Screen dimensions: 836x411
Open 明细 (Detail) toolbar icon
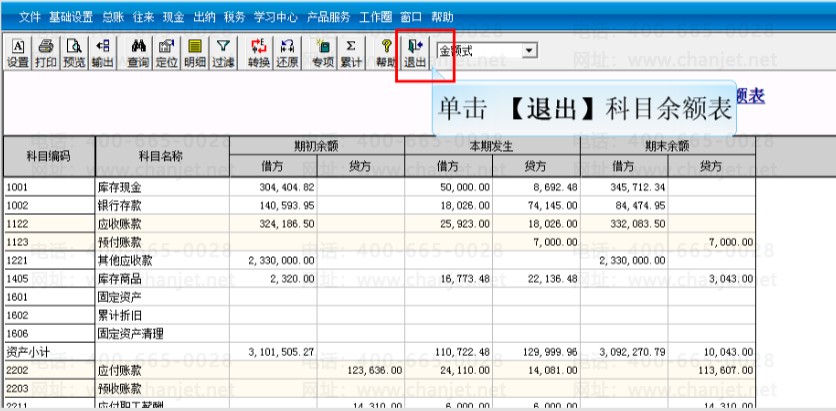pyautogui.click(x=195, y=53)
